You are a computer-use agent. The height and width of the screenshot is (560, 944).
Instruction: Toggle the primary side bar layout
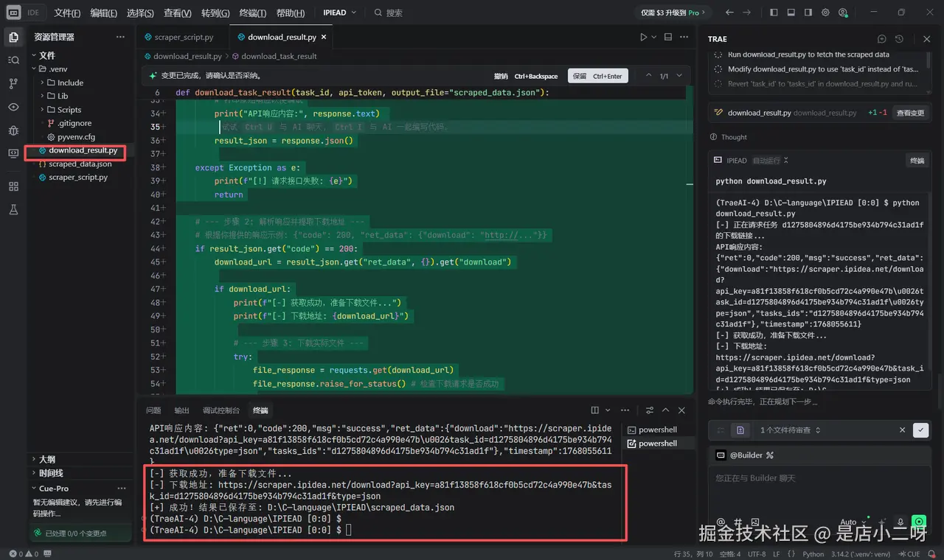pyautogui.click(x=774, y=13)
